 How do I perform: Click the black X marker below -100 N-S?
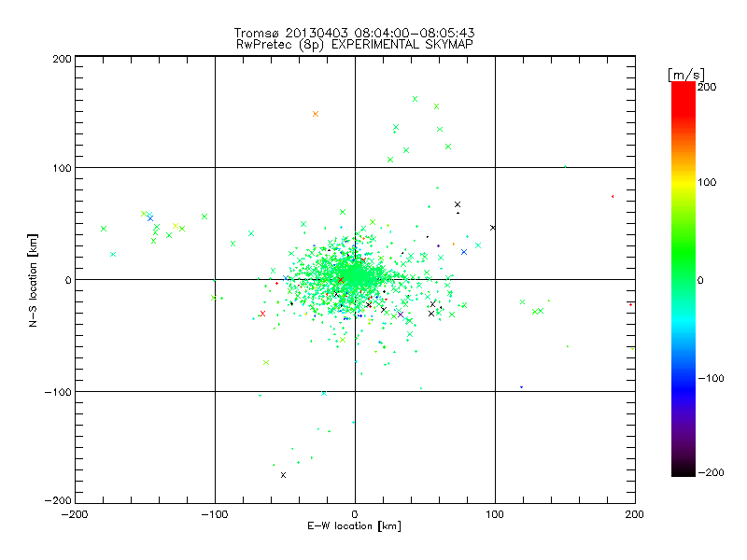click(x=284, y=475)
